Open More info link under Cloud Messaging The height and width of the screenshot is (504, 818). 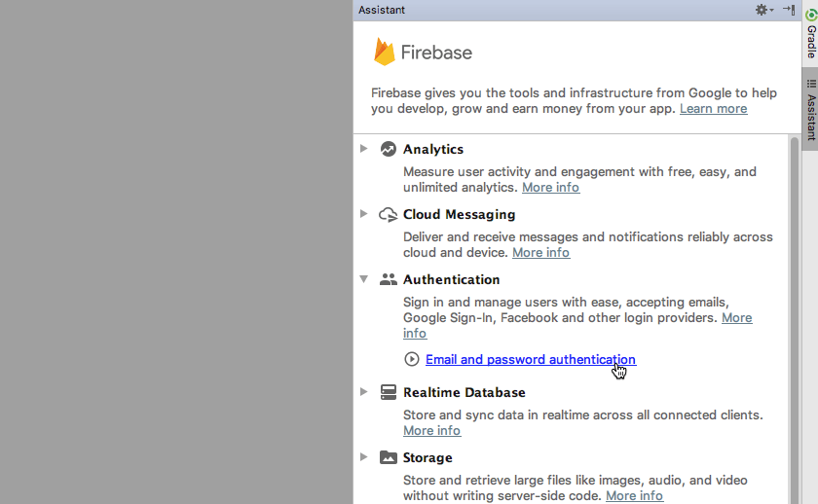coord(541,252)
